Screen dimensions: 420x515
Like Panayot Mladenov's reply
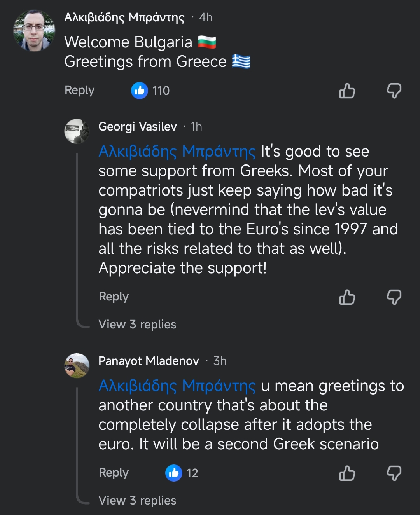(347, 473)
